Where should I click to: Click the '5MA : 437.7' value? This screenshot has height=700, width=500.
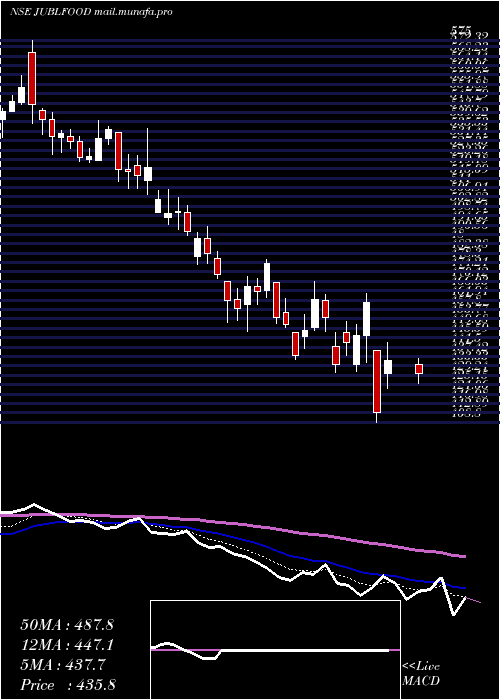point(63,665)
